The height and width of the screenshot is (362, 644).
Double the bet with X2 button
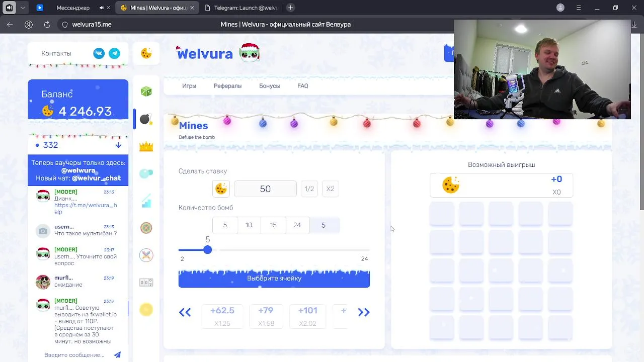tap(330, 189)
